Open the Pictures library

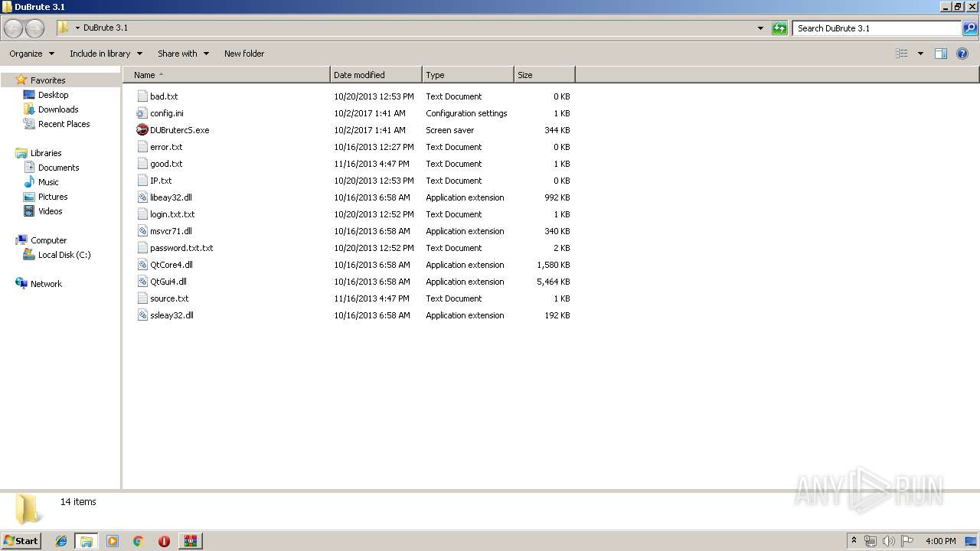(x=53, y=197)
